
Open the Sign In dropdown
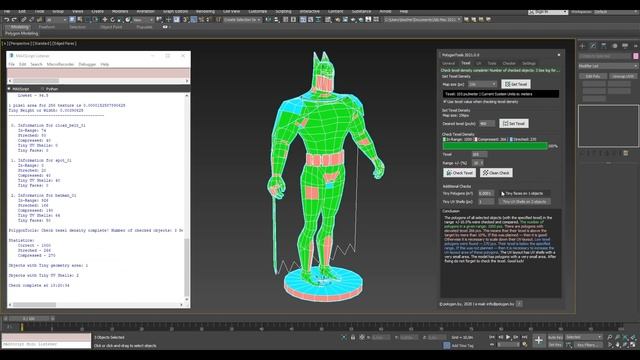(x=548, y=12)
